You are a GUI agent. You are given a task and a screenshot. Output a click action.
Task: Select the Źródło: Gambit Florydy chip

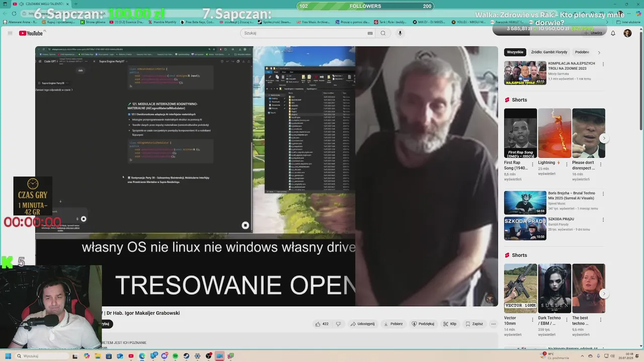[x=549, y=52]
